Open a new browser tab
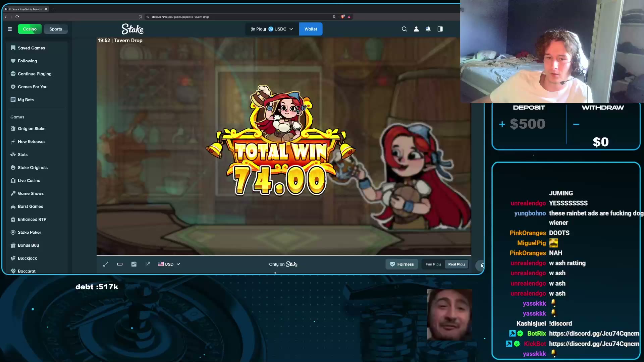Image resolution: width=644 pixels, height=362 pixels. [x=53, y=9]
